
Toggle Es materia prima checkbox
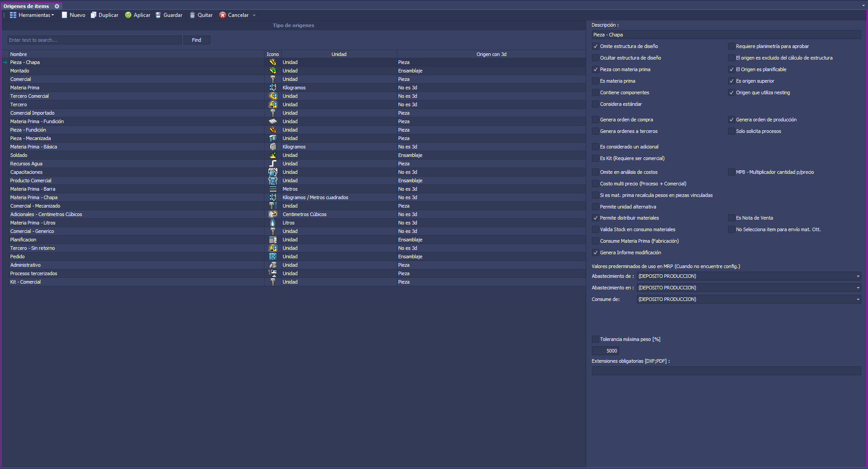[x=596, y=81]
